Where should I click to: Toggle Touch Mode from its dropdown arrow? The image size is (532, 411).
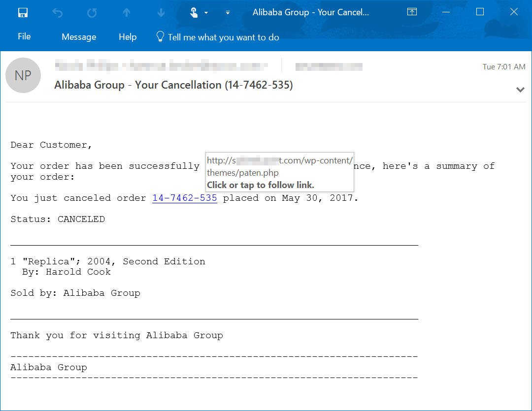[x=206, y=13]
